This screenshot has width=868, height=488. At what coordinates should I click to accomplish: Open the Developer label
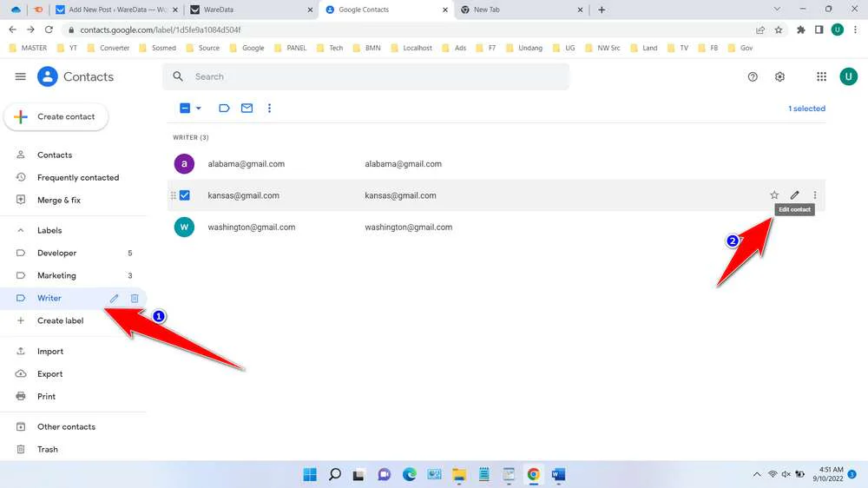tap(57, 254)
